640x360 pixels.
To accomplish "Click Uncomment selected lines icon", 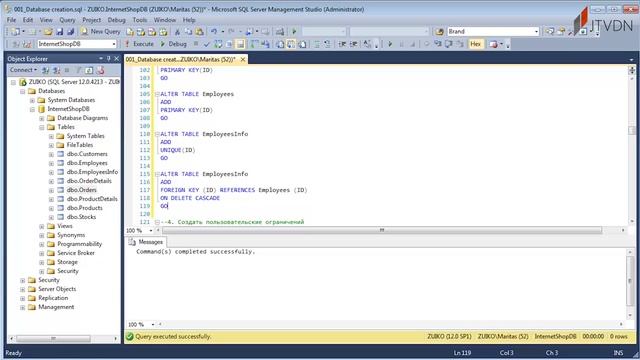I will click(x=327, y=44).
